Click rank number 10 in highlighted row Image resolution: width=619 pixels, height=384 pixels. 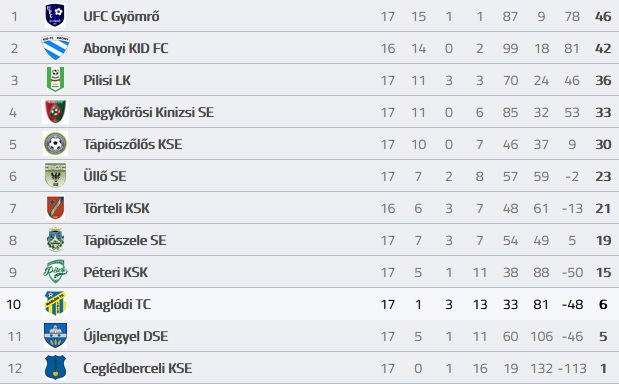[13, 304]
